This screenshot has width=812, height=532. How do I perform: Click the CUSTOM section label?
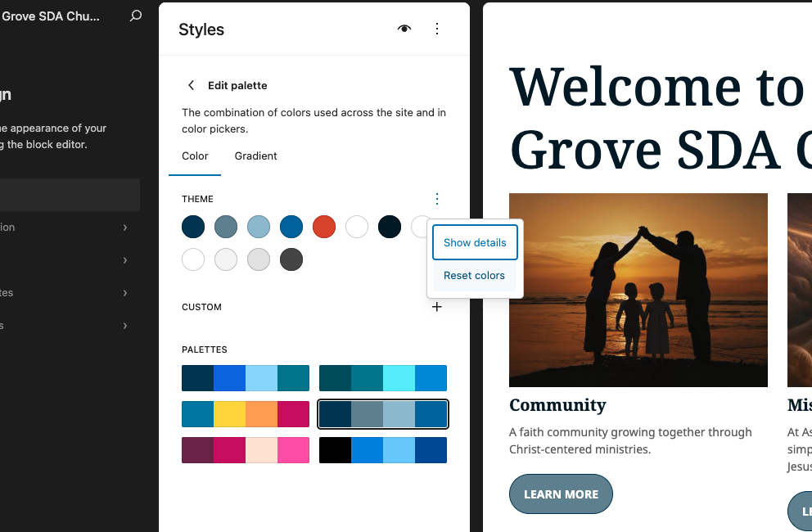point(201,307)
